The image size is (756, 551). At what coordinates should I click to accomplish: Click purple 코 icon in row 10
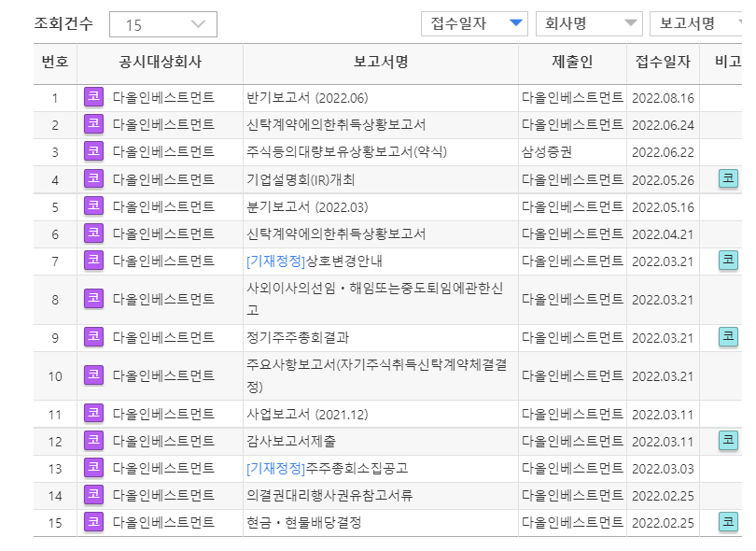(x=93, y=374)
